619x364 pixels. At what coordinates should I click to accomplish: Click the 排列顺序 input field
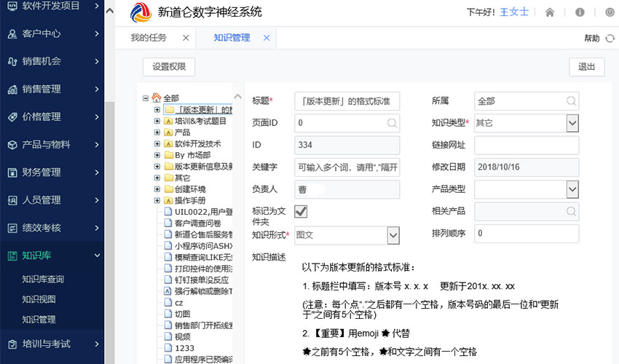click(x=527, y=233)
